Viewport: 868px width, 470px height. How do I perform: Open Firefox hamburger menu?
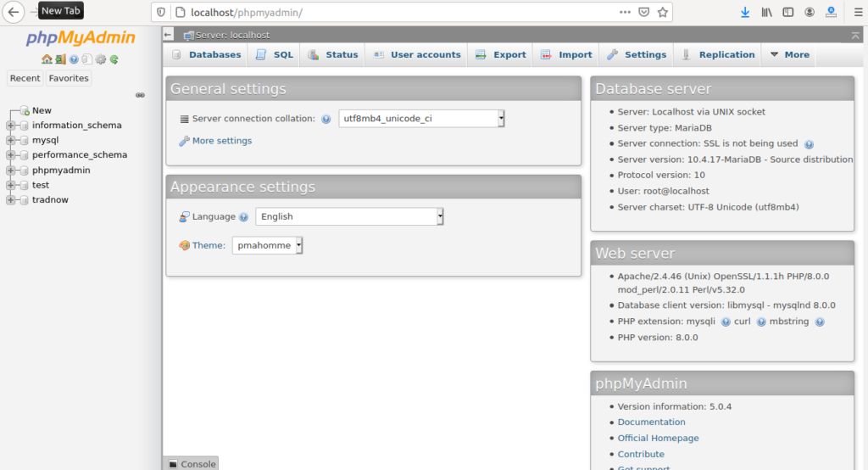[x=858, y=12]
